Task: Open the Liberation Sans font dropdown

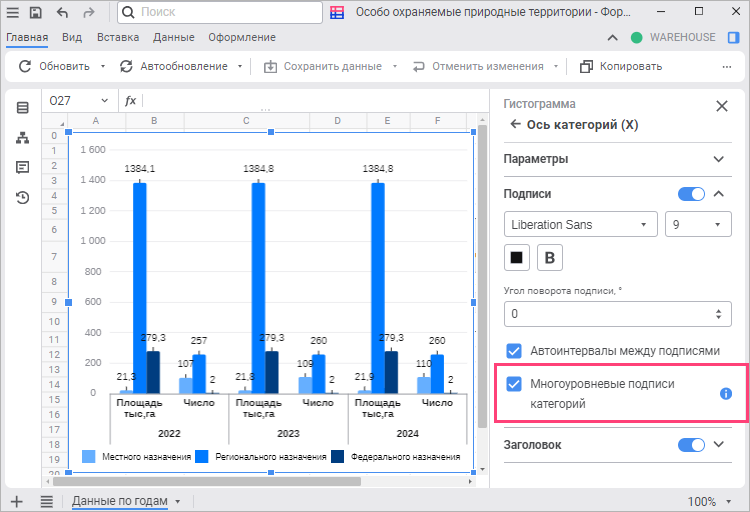Action: (x=580, y=225)
